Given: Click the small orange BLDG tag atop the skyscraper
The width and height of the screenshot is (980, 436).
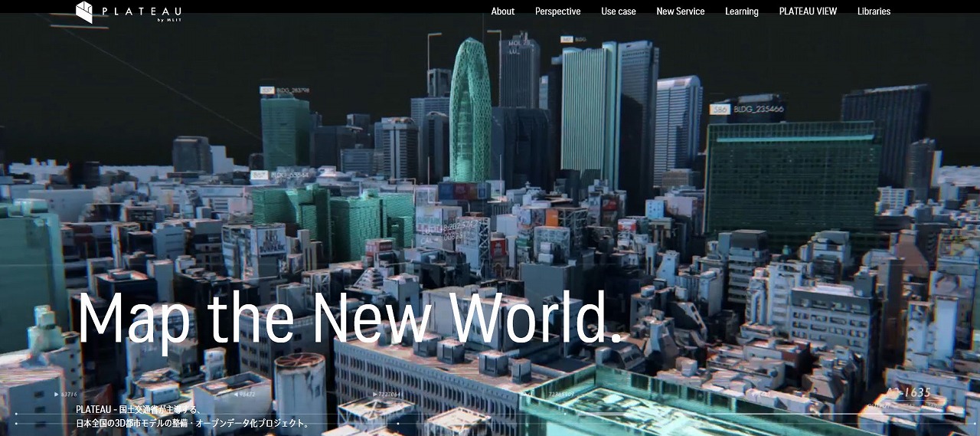Looking at the screenshot, I should [573, 39].
